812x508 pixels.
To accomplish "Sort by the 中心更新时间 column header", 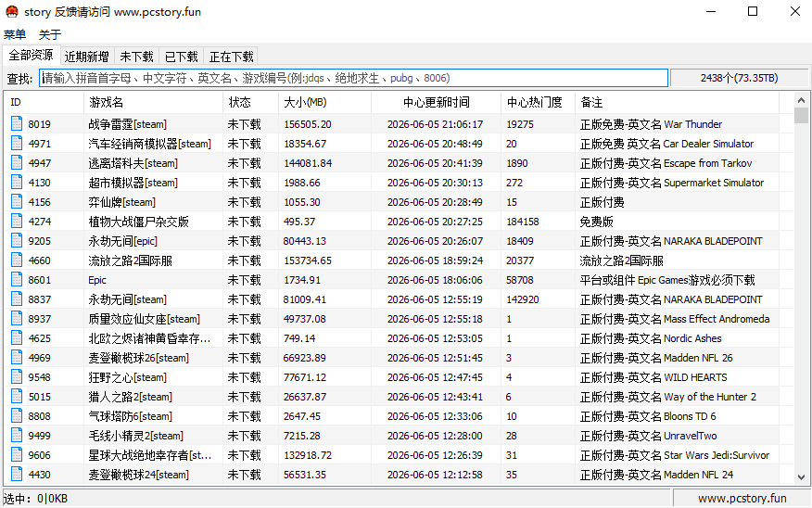I will [x=436, y=102].
